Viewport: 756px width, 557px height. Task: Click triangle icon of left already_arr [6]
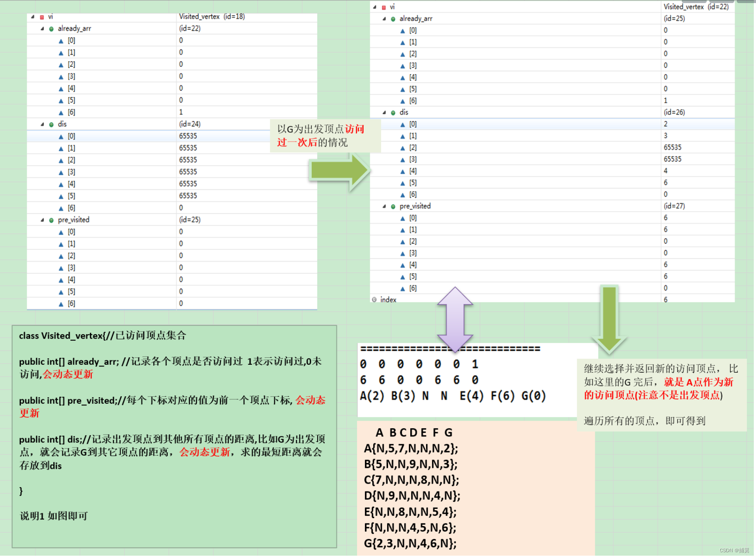[61, 113]
